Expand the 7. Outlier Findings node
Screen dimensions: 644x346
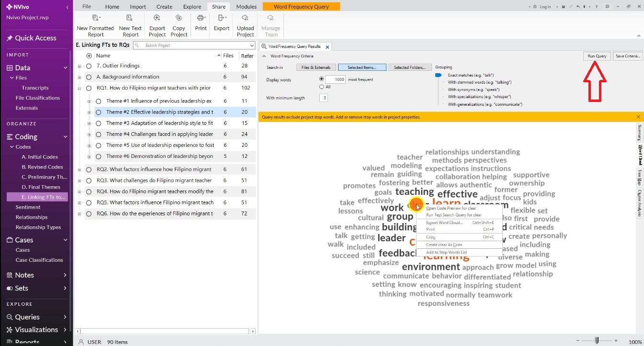pos(79,66)
